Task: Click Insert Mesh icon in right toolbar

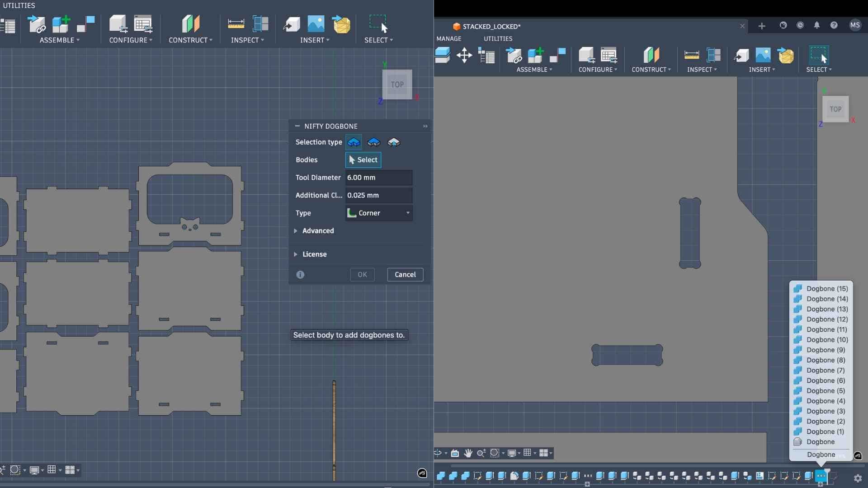Action: pos(786,56)
